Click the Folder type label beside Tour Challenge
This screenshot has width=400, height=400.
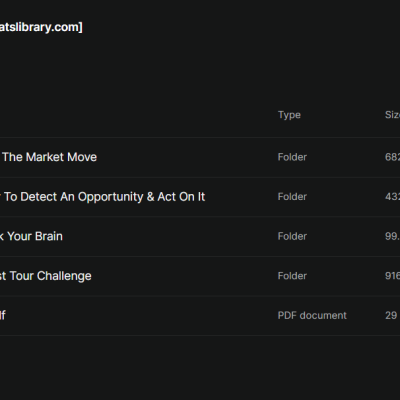tap(292, 276)
